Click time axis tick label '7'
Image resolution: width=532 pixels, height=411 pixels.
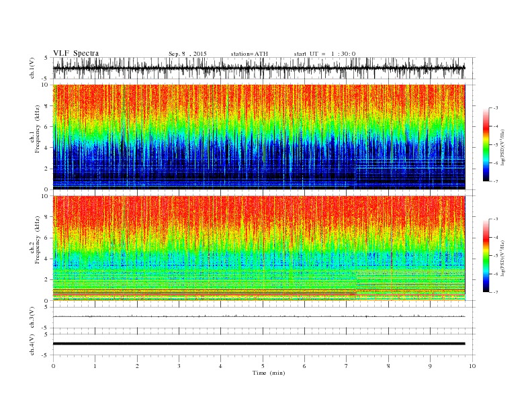tap(347, 366)
